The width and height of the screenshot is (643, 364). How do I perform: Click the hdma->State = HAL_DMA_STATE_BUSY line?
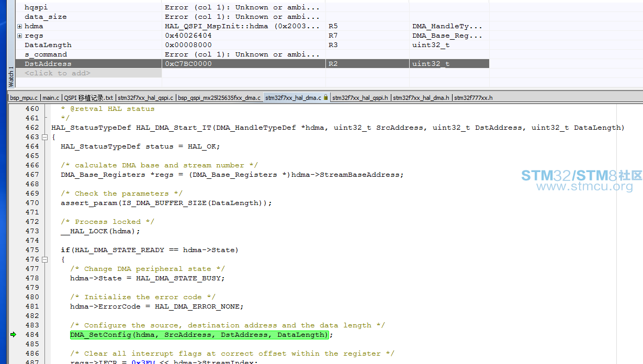tap(148, 278)
